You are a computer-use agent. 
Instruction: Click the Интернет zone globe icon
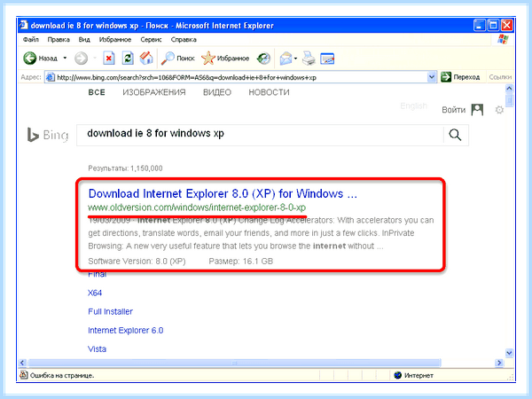point(397,375)
